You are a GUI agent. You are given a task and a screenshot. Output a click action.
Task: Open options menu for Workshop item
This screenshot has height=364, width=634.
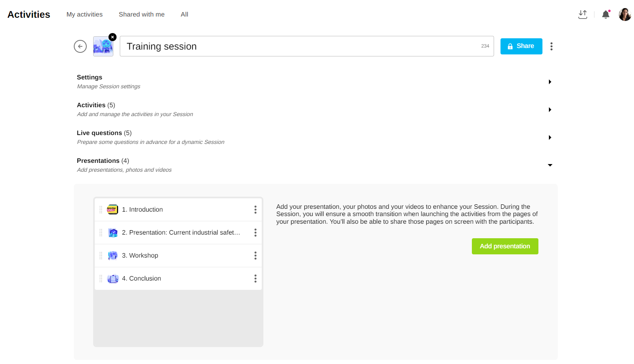click(x=255, y=256)
